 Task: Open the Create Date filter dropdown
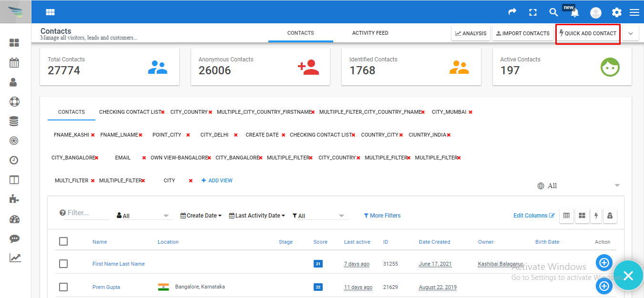point(201,216)
